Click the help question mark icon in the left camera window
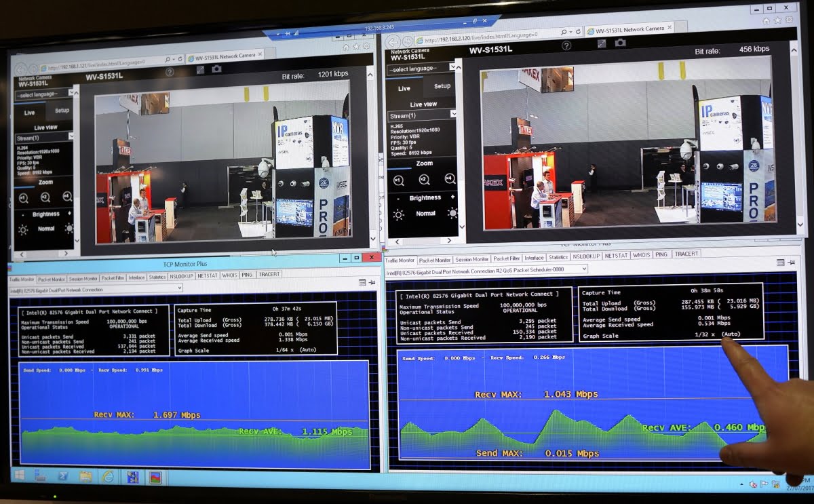814x504 pixels. [x=170, y=71]
